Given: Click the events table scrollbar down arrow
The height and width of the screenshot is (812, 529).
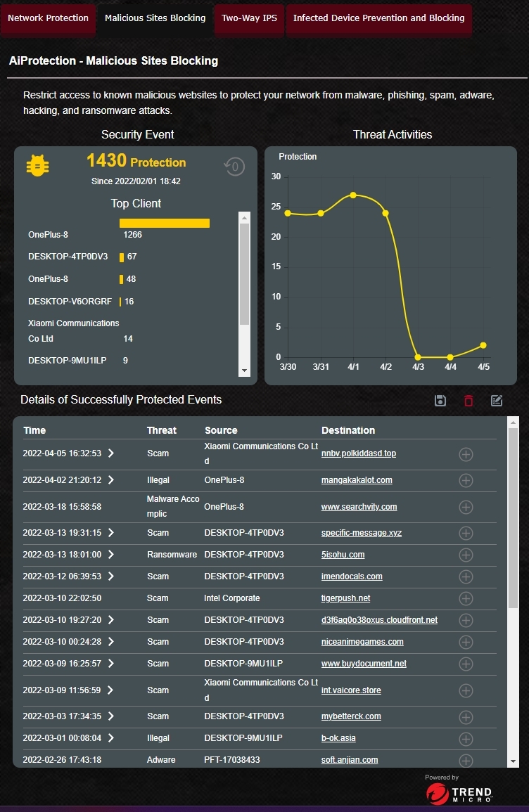Looking at the screenshot, I should coord(513,762).
